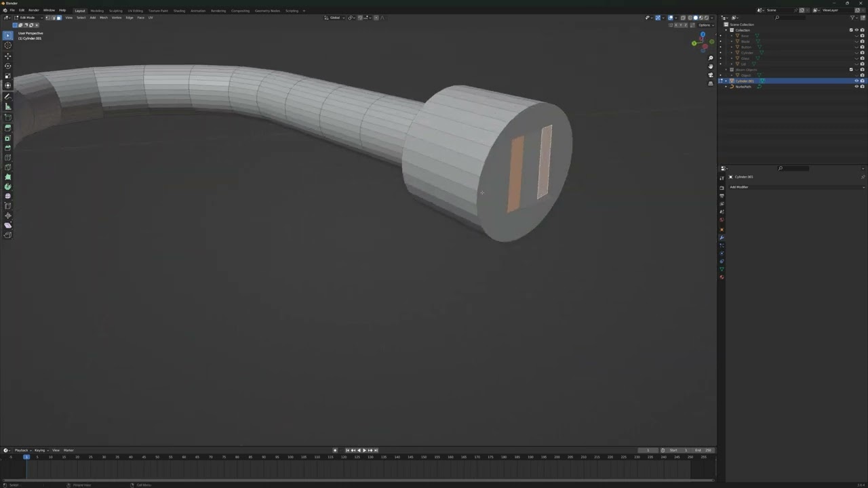Select the Knife tool
The height and width of the screenshot is (488, 868).
point(8,167)
